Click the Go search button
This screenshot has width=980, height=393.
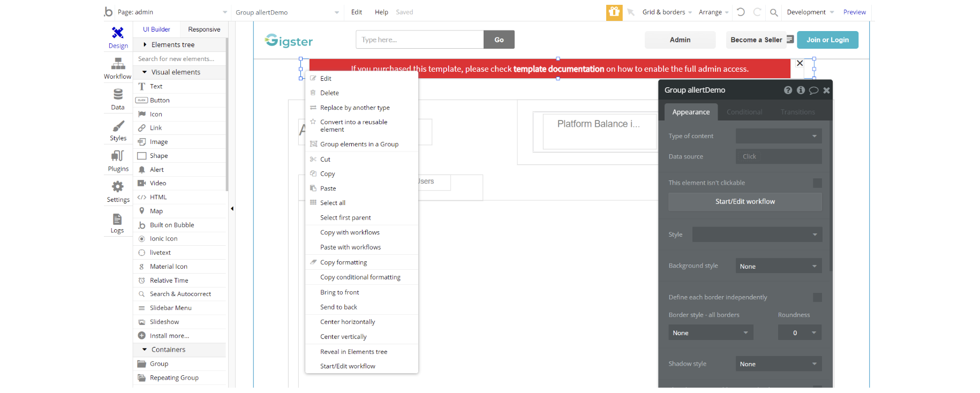coord(499,40)
